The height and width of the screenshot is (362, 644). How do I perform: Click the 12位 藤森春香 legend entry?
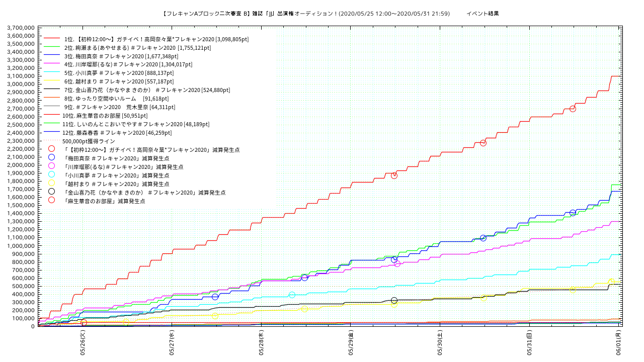tap(117, 133)
